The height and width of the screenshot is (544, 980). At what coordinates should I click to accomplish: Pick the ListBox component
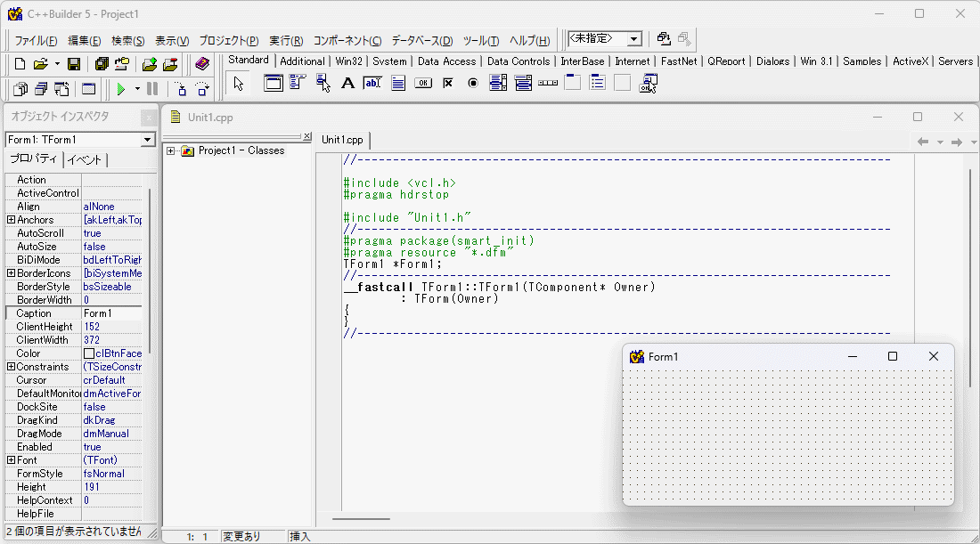[x=498, y=83]
